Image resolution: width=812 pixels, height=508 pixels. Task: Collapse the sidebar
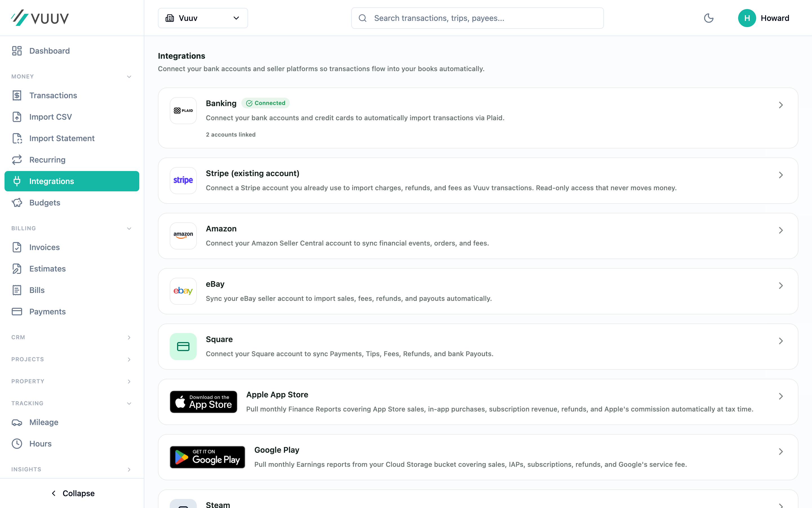click(72, 493)
